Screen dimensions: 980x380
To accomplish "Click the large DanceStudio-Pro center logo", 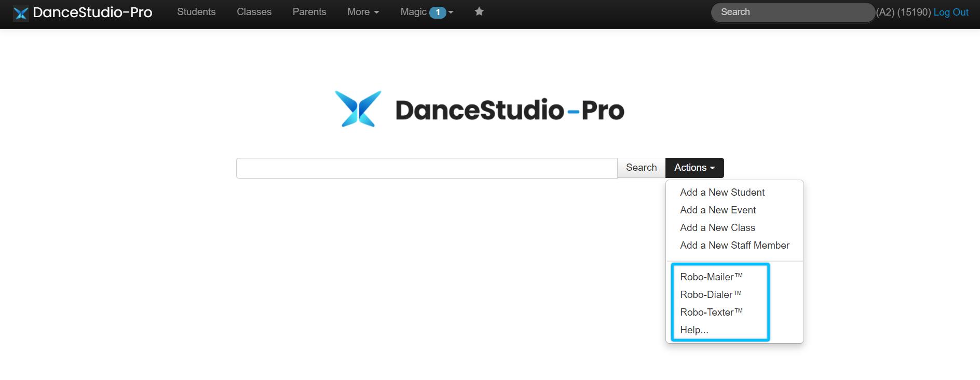I will [480, 109].
